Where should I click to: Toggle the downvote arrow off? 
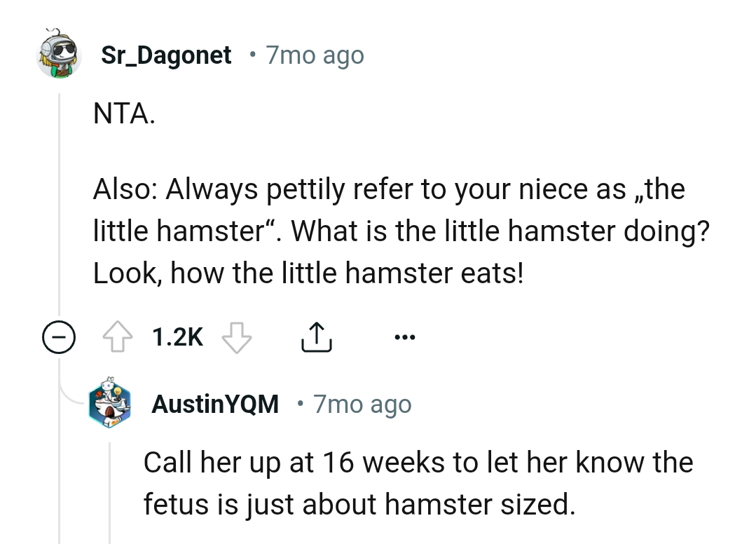tap(237, 337)
